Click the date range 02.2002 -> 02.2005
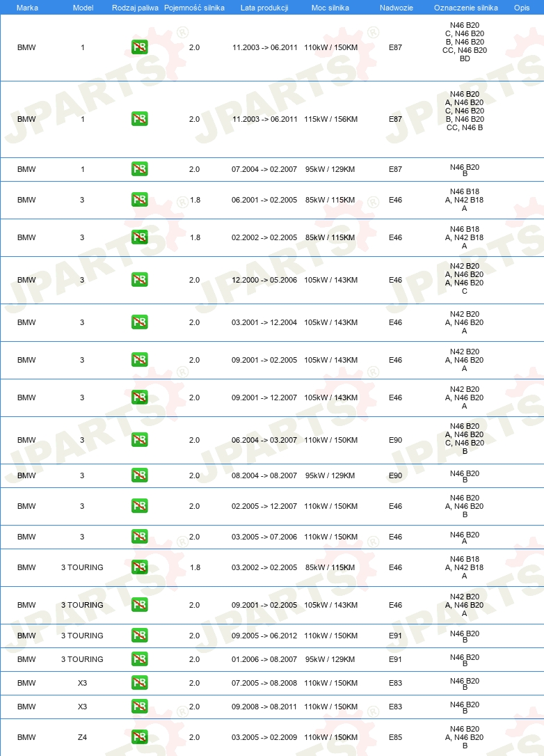Screen dimensions: 544x756 coord(264,237)
